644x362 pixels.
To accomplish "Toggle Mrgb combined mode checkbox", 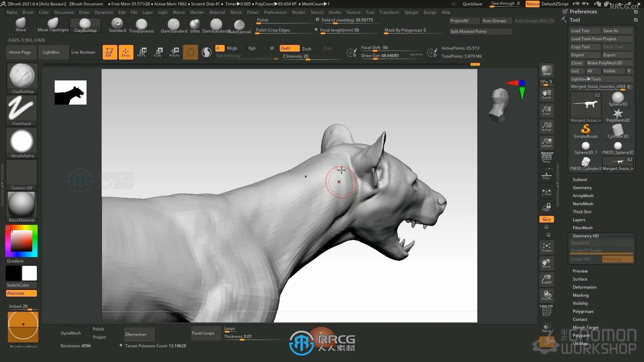I will click(232, 48).
